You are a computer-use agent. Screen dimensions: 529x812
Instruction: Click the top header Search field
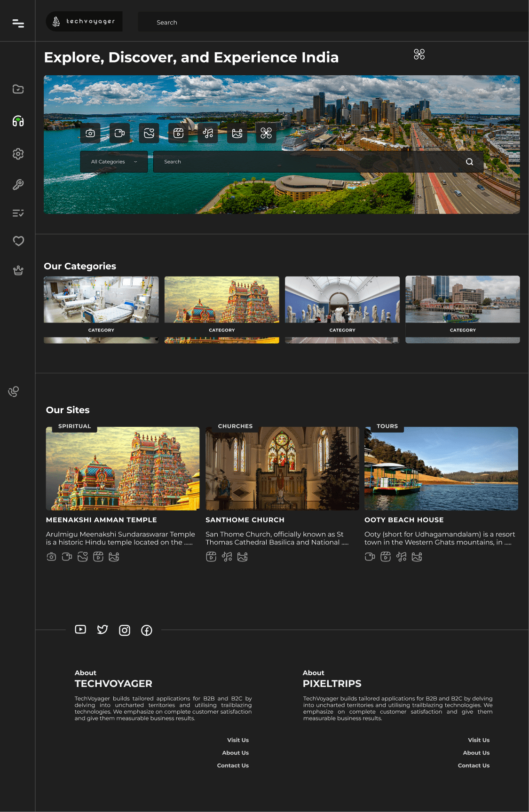coord(329,22)
